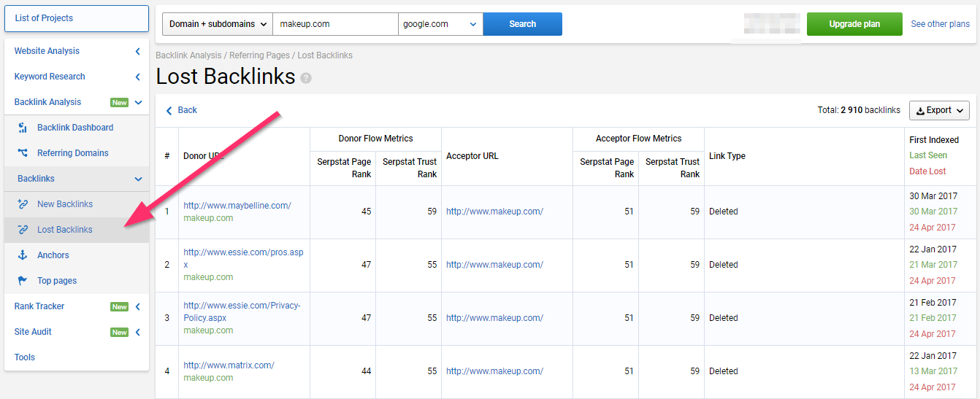Expand the Rank Tracker section chevron

(x=138, y=306)
